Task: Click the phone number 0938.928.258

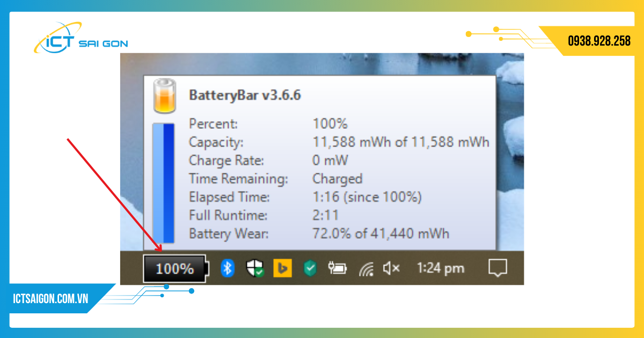Action: click(x=599, y=41)
